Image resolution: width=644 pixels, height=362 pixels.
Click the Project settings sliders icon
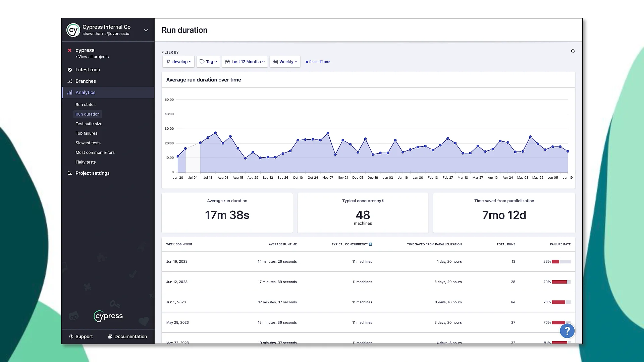pyautogui.click(x=70, y=173)
